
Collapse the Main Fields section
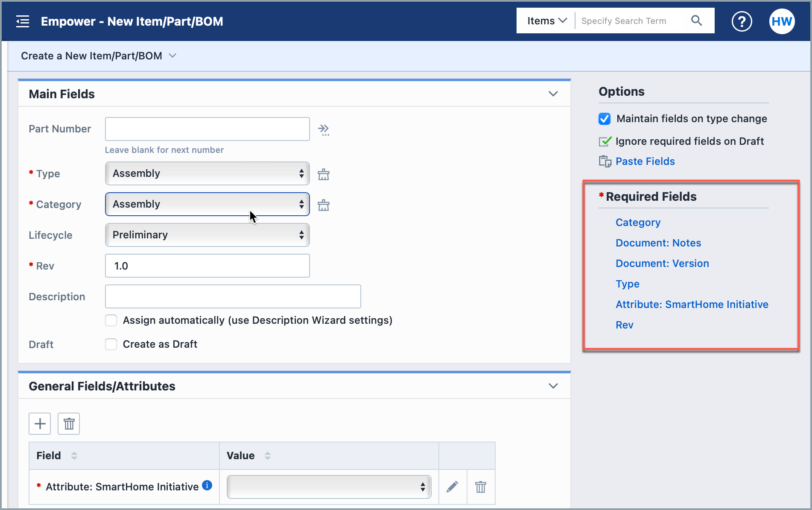pos(553,94)
